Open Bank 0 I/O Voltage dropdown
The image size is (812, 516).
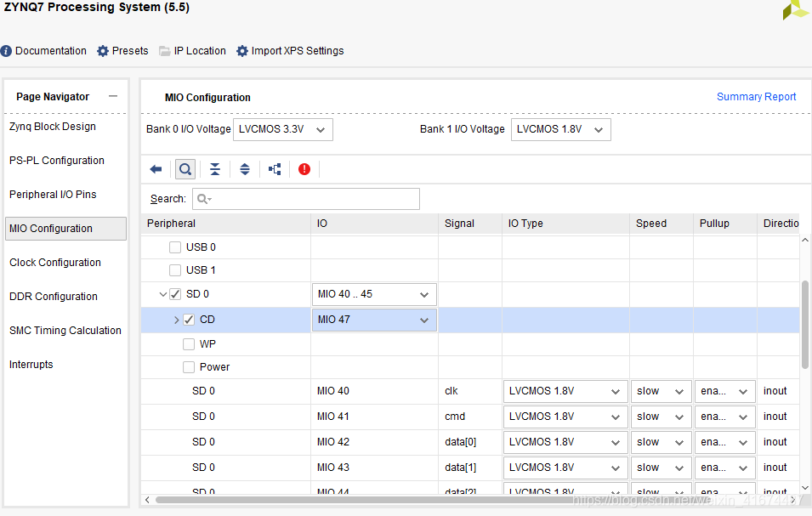tap(283, 129)
